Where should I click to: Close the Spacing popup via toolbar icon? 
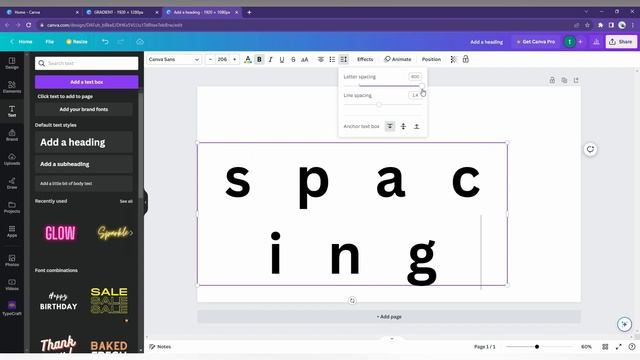(x=344, y=60)
